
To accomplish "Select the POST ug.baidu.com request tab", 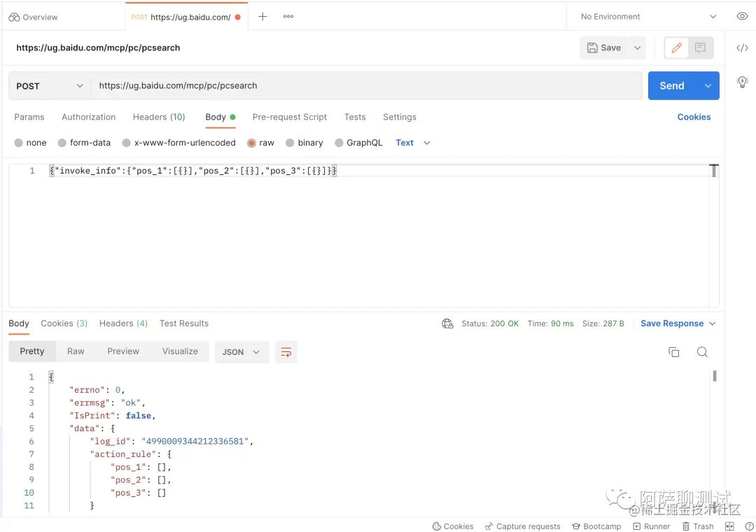I will pos(186,17).
